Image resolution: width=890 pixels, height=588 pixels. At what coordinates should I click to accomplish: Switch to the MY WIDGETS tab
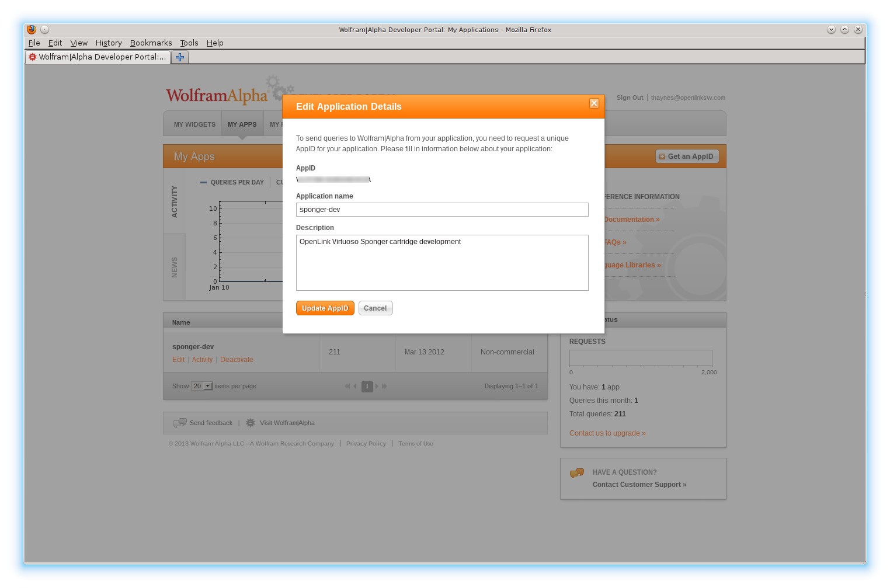194,124
